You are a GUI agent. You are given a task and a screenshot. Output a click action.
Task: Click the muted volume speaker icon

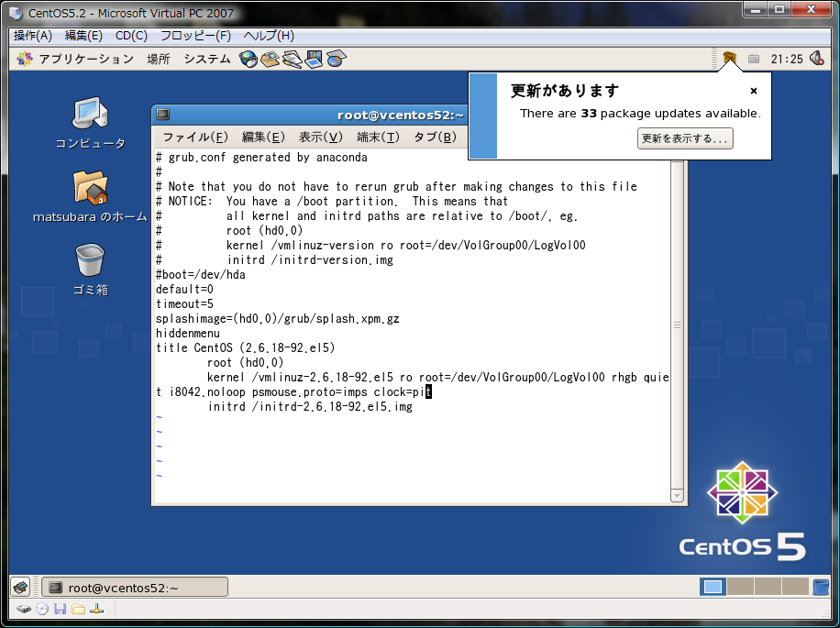pyautogui.click(x=816, y=58)
